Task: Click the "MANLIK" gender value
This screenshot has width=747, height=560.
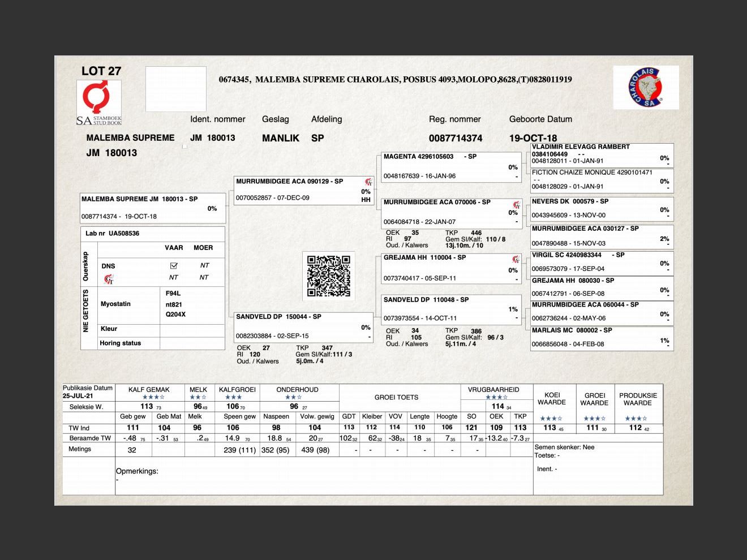Action: click(x=281, y=138)
